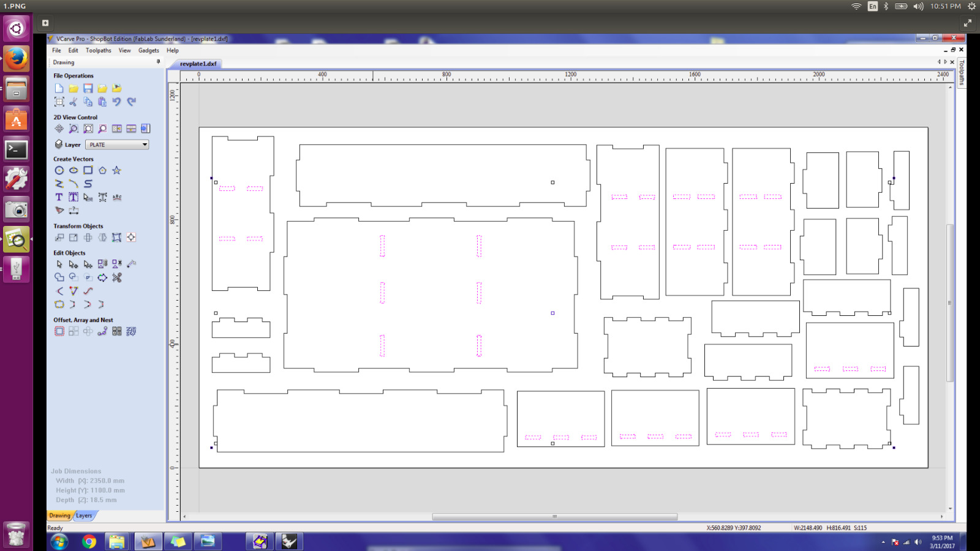Screen dimensions: 980x551
Task: Select the Draw Polyline tool
Action: pos(59,184)
